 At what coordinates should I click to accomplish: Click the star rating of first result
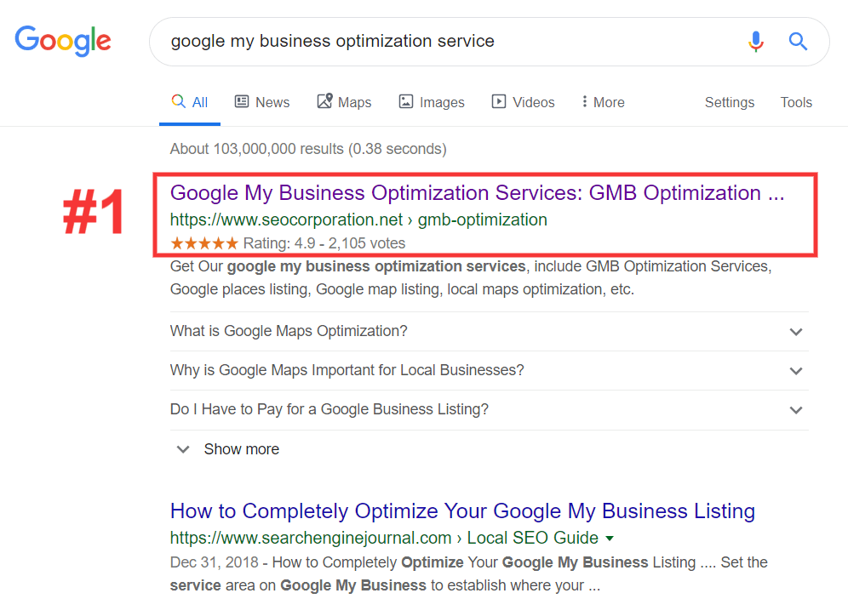click(x=203, y=243)
